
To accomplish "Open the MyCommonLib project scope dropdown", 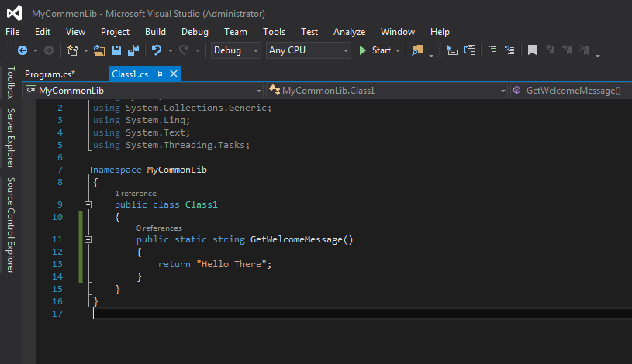I will click(x=143, y=91).
